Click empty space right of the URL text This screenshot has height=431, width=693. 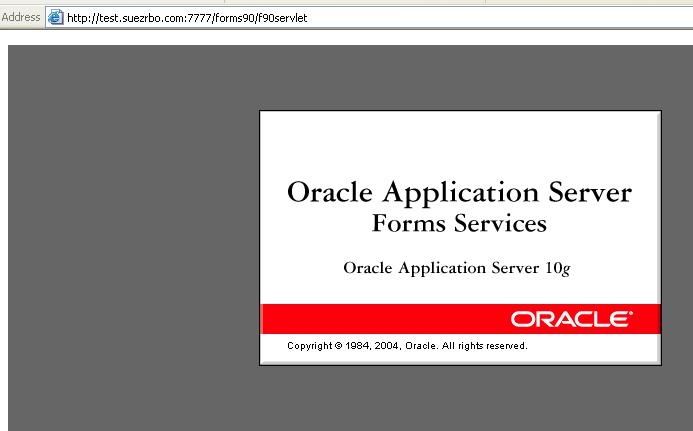(x=500, y=17)
